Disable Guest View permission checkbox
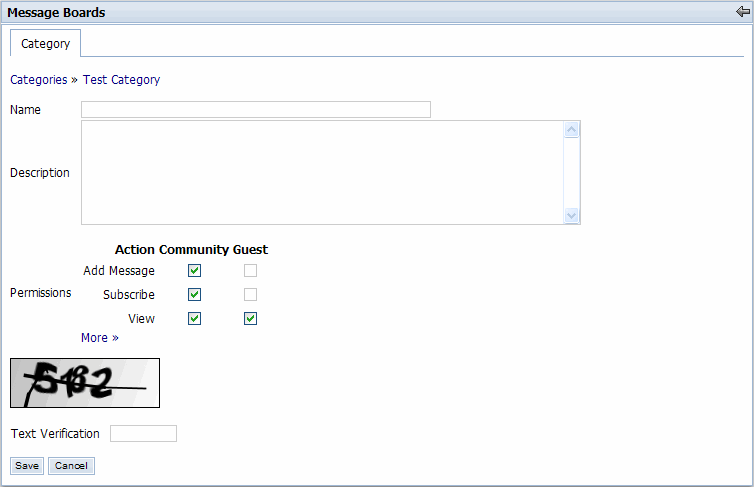This screenshot has width=754, height=487. 251,318
